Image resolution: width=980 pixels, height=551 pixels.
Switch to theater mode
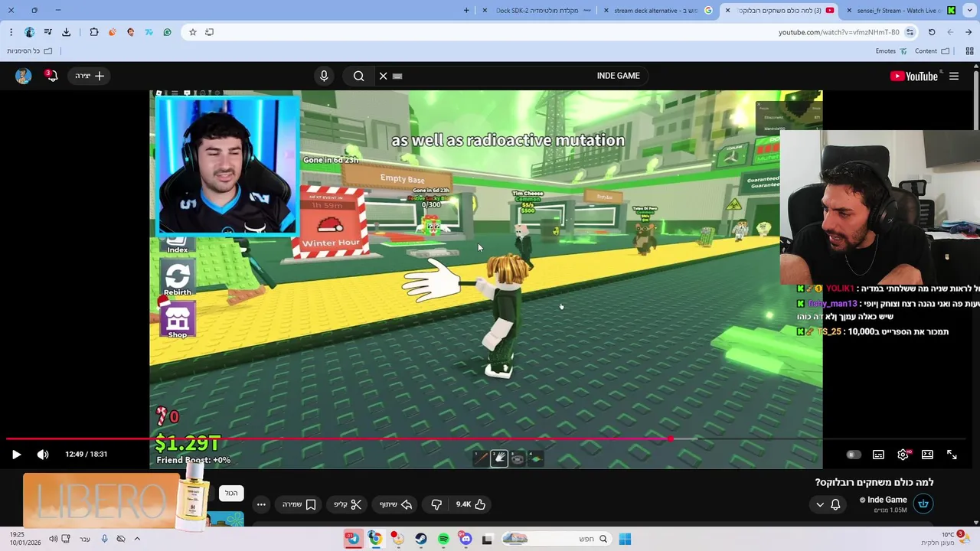pos(927,455)
